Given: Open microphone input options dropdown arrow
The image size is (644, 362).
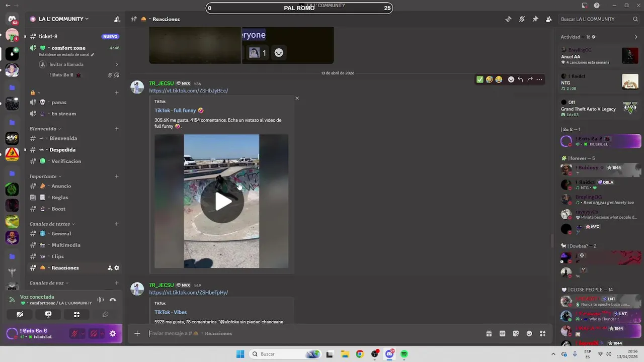Looking at the screenshot, I should 83,333.
